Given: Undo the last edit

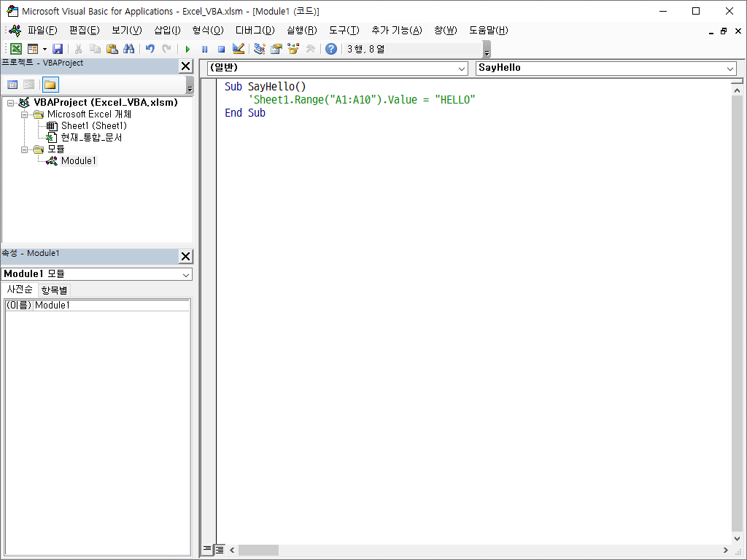Looking at the screenshot, I should (x=150, y=49).
